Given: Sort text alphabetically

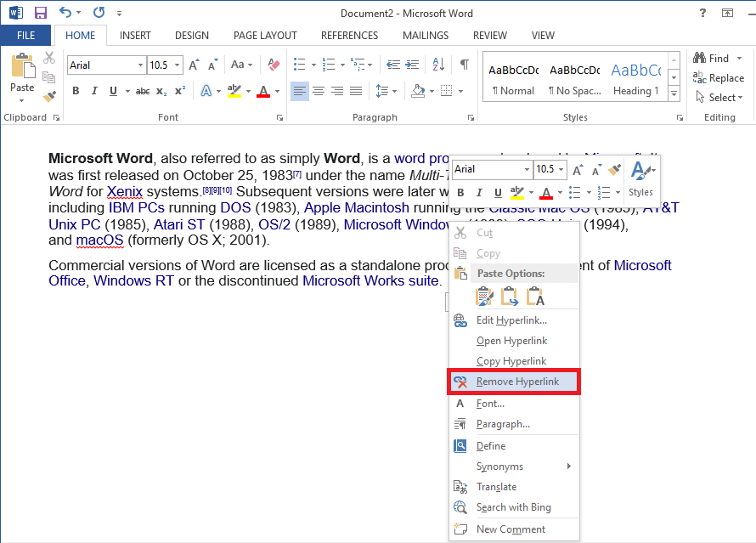Looking at the screenshot, I should pos(438,65).
